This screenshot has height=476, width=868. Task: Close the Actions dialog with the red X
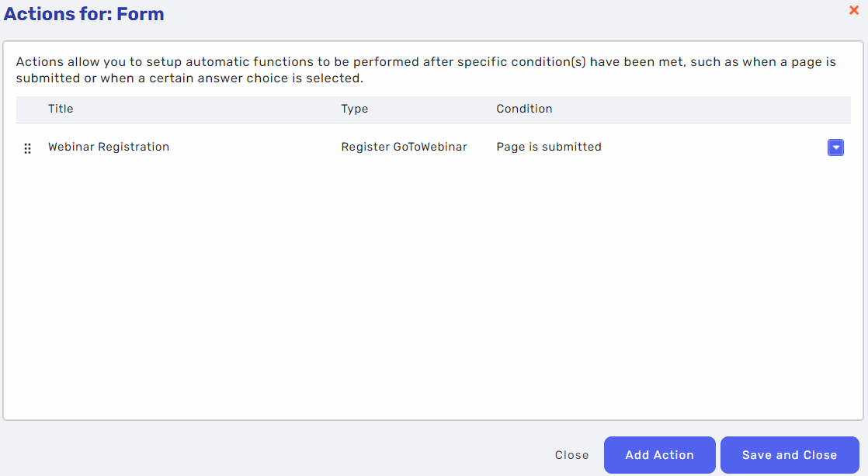coord(853,10)
